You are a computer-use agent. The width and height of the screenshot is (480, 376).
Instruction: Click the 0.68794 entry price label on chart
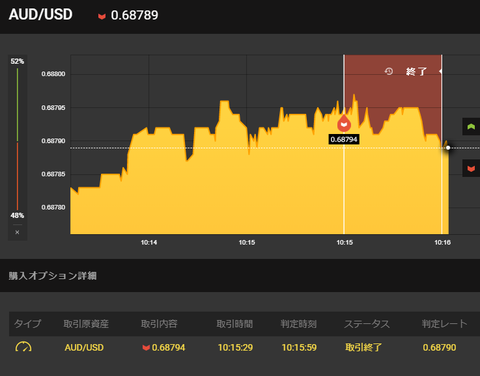[344, 139]
